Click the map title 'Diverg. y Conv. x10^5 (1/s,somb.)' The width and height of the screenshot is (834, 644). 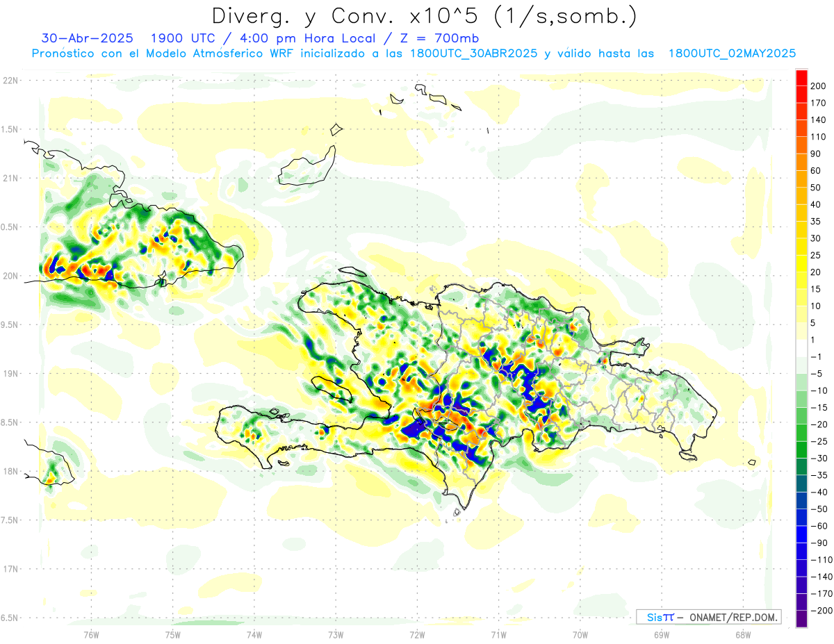pos(424,16)
